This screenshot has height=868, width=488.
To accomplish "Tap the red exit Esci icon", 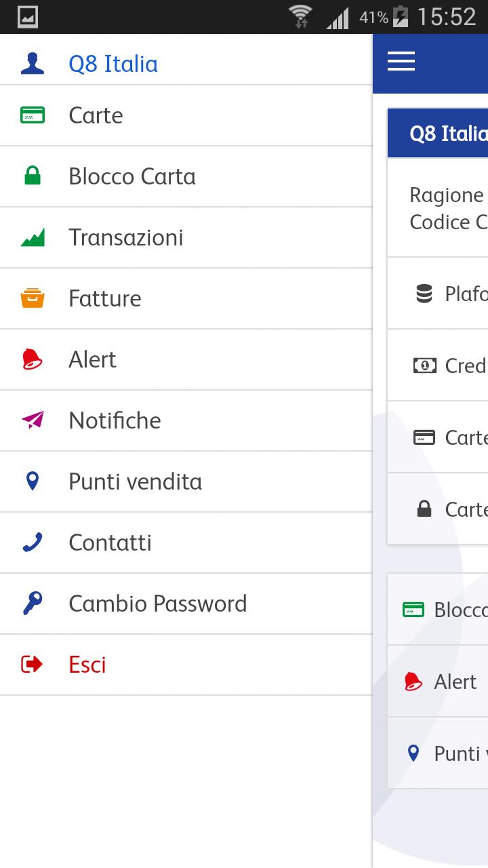I will pyautogui.click(x=33, y=665).
